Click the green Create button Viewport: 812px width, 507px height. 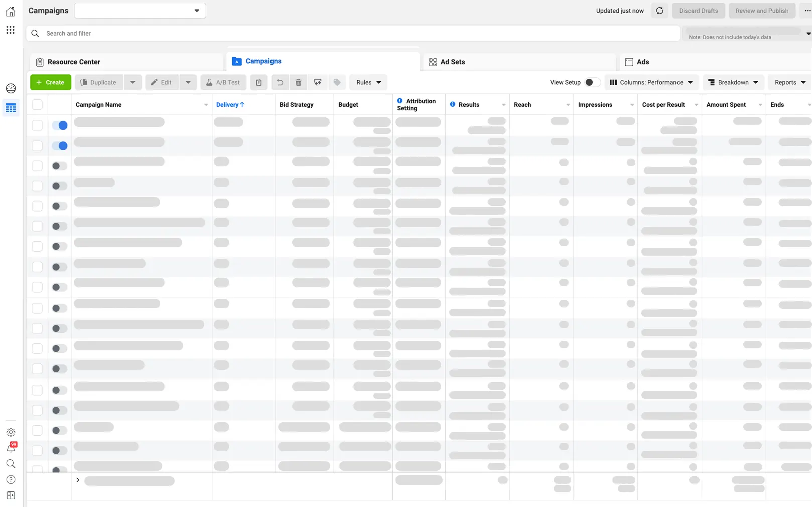tap(51, 82)
